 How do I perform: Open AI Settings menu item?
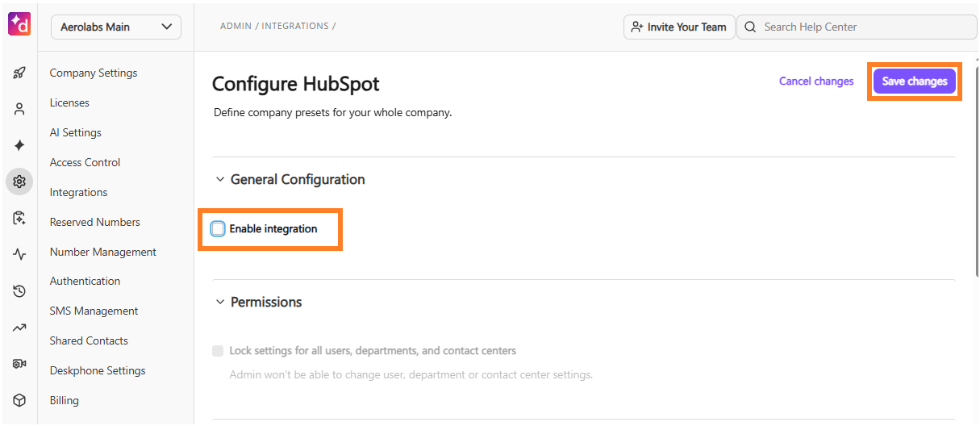pyautogui.click(x=76, y=132)
